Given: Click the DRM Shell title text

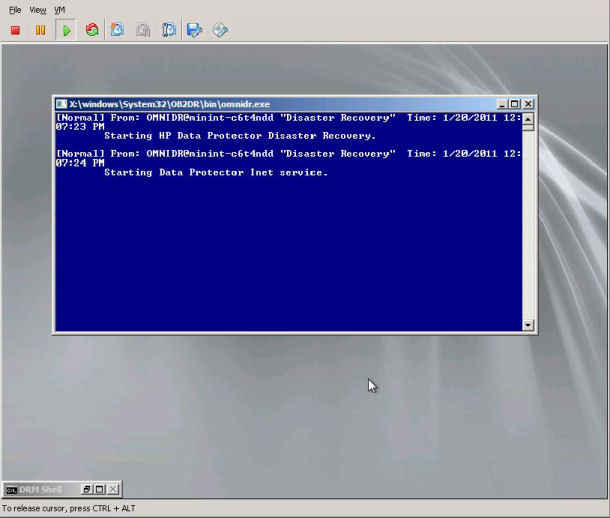Looking at the screenshot, I should click(40, 490).
